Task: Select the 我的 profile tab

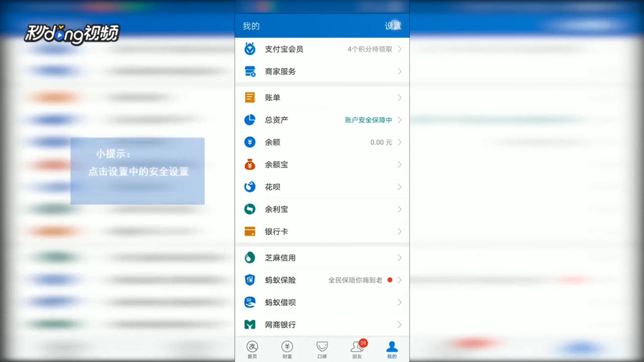Action: [x=392, y=350]
